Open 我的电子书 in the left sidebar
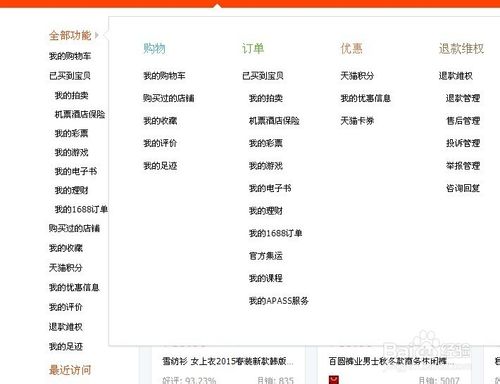Screen dimensions: 500x384 [x=76, y=171]
